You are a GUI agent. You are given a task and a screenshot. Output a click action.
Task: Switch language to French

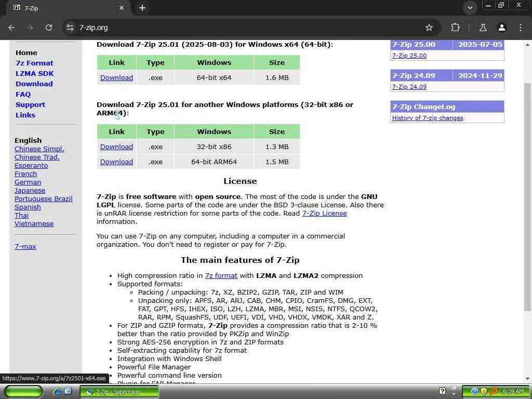26,174
